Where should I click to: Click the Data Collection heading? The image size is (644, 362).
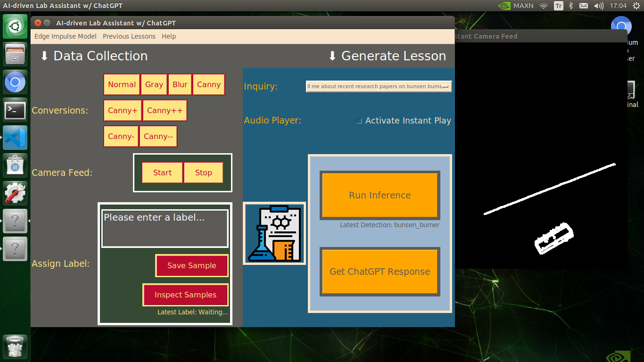(100, 56)
